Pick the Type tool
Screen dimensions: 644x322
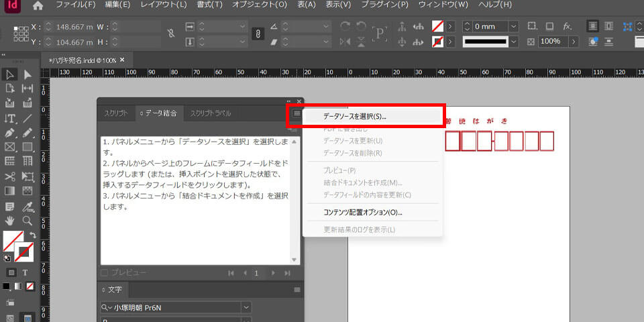pos(10,119)
